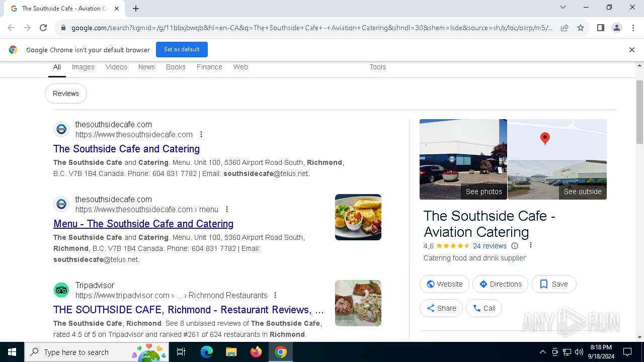Viewport: 644px width, 362px height.
Task: Bookmark this page with the star icon
Action: 581,28
